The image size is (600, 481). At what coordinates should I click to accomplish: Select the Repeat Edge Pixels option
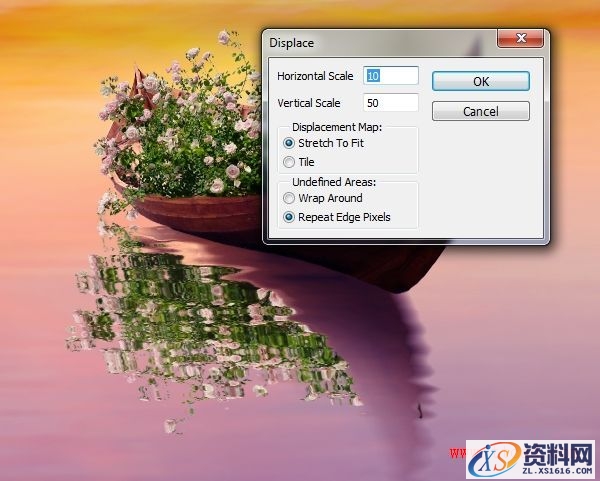[290, 217]
